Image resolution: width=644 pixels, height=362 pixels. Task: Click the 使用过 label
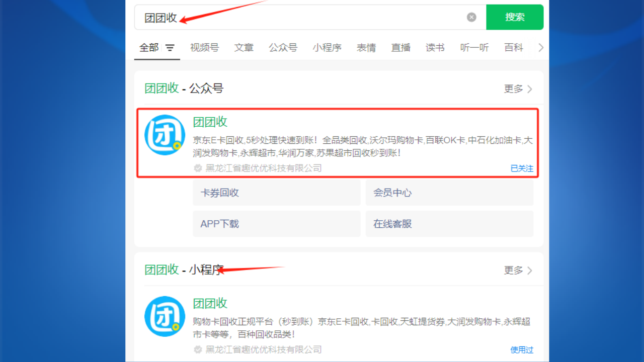[522, 350]
